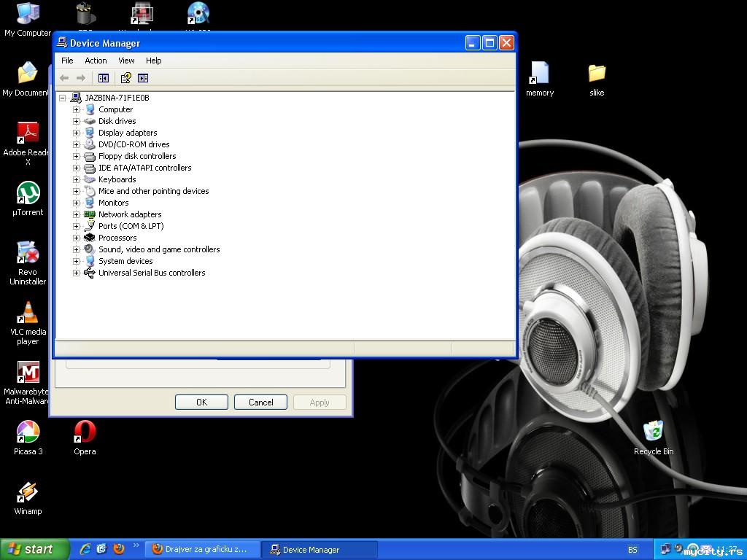
Task: Open the View menu
Action: point(126,61)
